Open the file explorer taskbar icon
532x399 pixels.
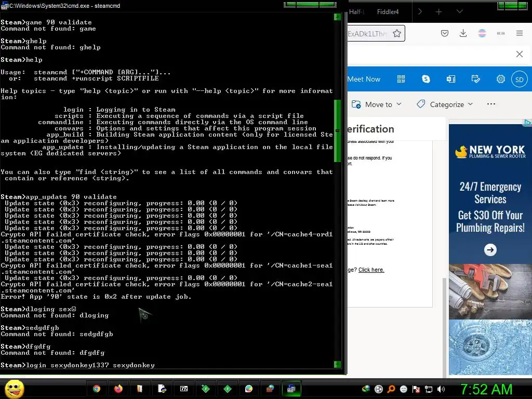(140, 389)
